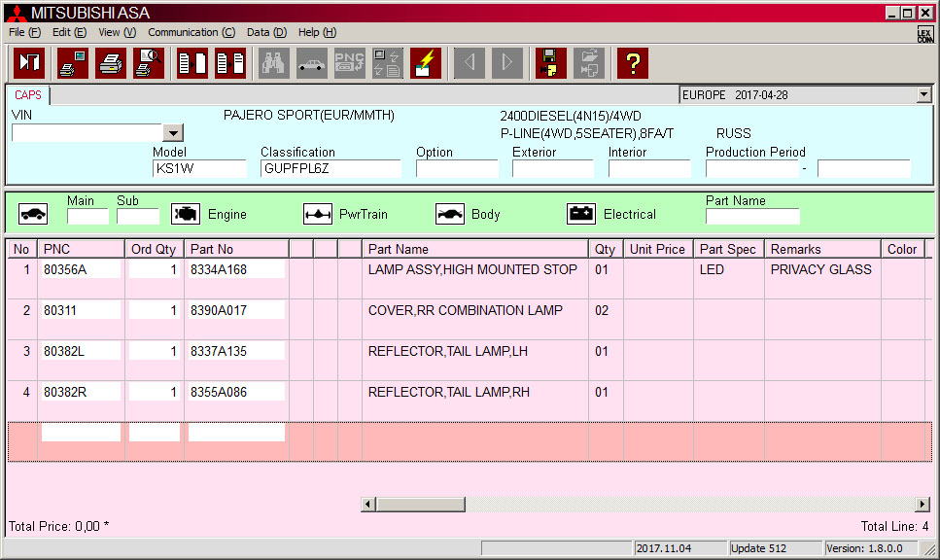Open the Data menu

pyautogui.click(x=266, y=32)
